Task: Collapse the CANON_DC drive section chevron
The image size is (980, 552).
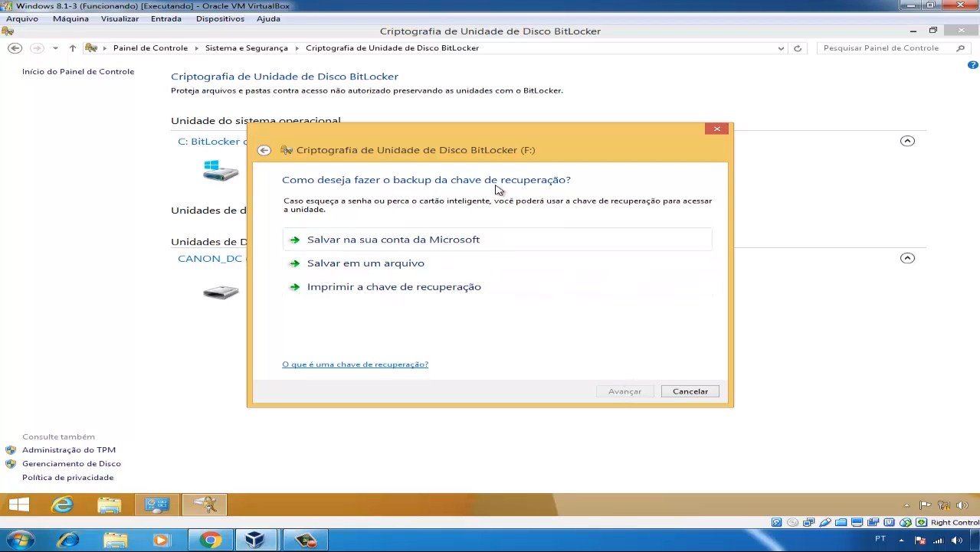Action: tap(907, 258)
